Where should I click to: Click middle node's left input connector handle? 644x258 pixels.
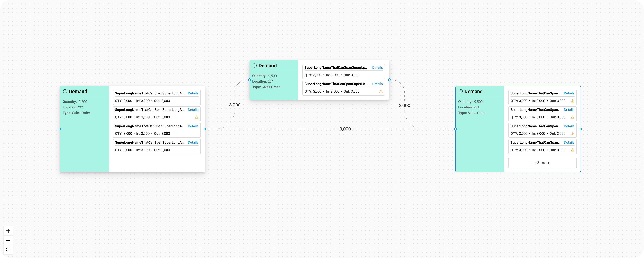[249, 80]
